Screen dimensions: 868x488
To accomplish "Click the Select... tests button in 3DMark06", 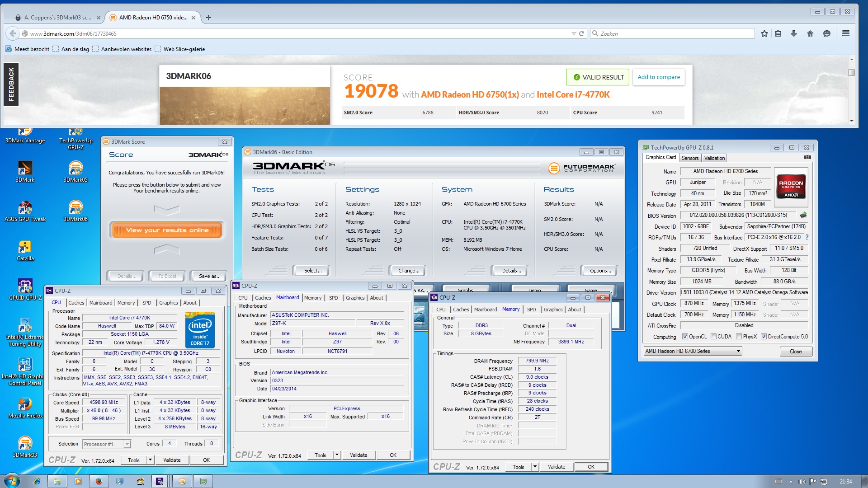I will pyautogui.click(x=313, y=271).
